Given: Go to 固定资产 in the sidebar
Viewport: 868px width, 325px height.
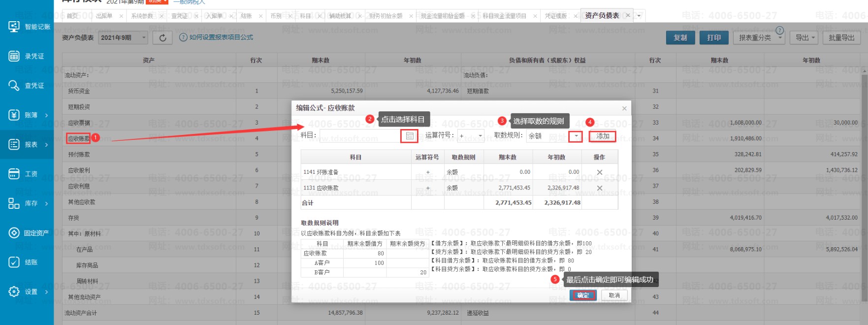Looking at the screenshot, I should (30, 233).
